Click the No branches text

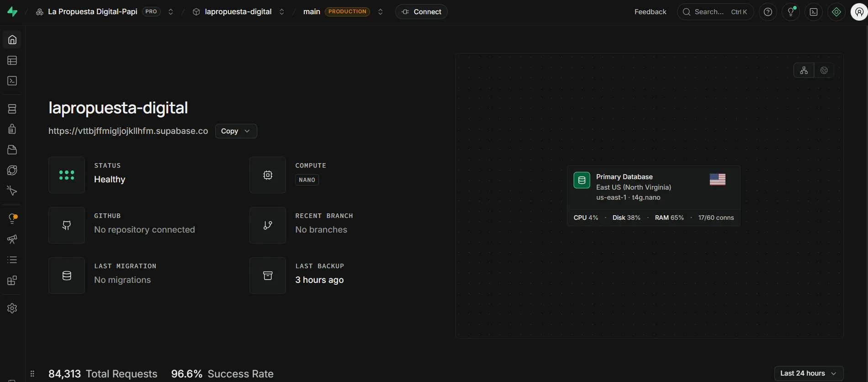pos(321,230)
